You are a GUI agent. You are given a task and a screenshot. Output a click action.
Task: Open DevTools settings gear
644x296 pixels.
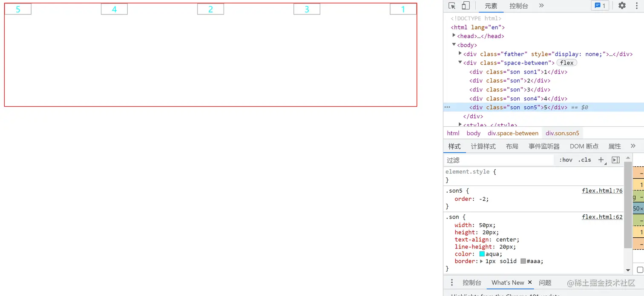[x=622, y=6]
